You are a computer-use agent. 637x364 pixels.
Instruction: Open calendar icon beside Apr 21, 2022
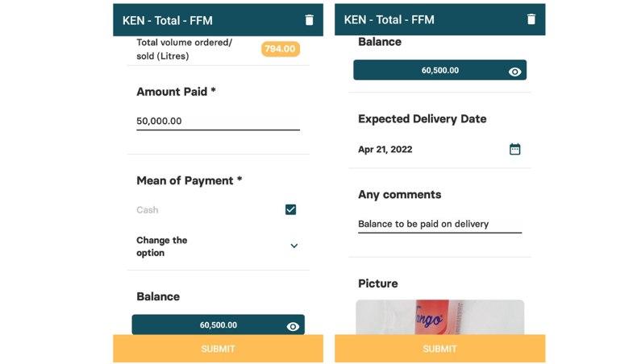[x=515, y=149]
